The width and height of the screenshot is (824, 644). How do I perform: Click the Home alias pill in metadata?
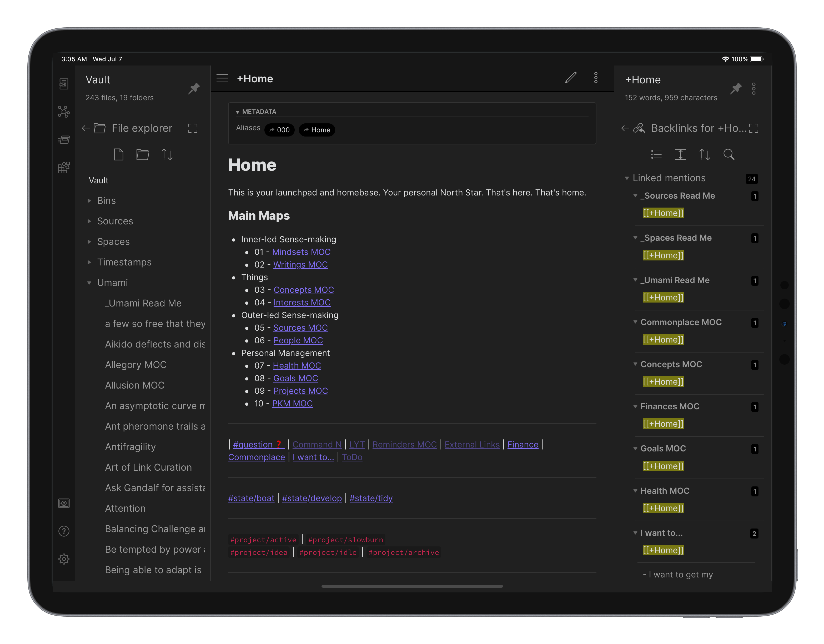click(317, 130)
